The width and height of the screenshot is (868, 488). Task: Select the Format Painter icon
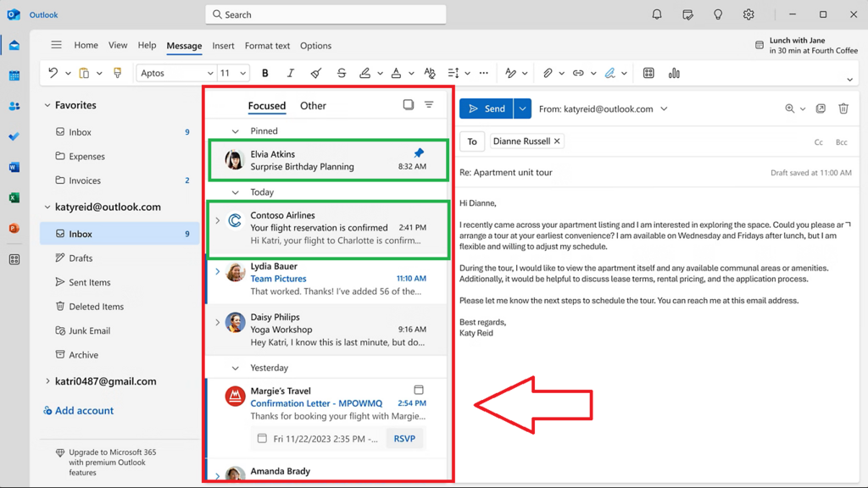[x=117, y=73]
